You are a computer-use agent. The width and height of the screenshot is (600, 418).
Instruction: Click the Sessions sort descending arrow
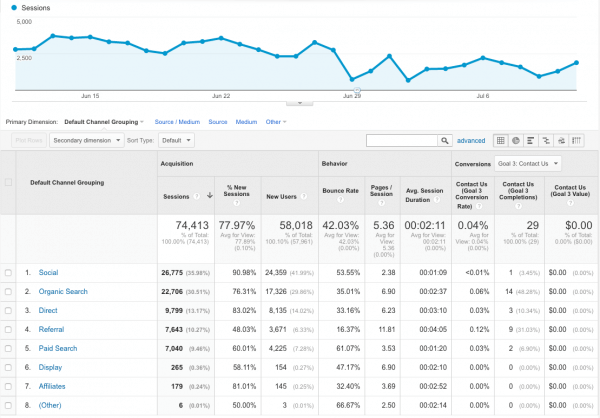(x=210, y=195)
